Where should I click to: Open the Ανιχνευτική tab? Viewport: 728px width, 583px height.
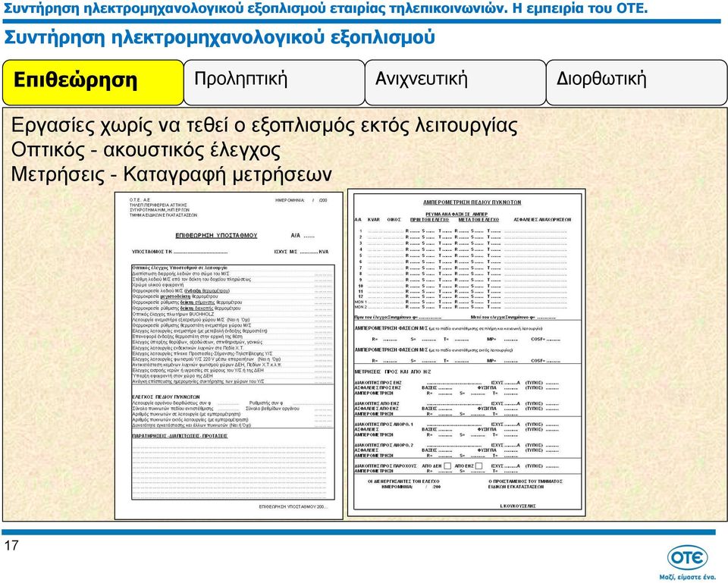456,82
